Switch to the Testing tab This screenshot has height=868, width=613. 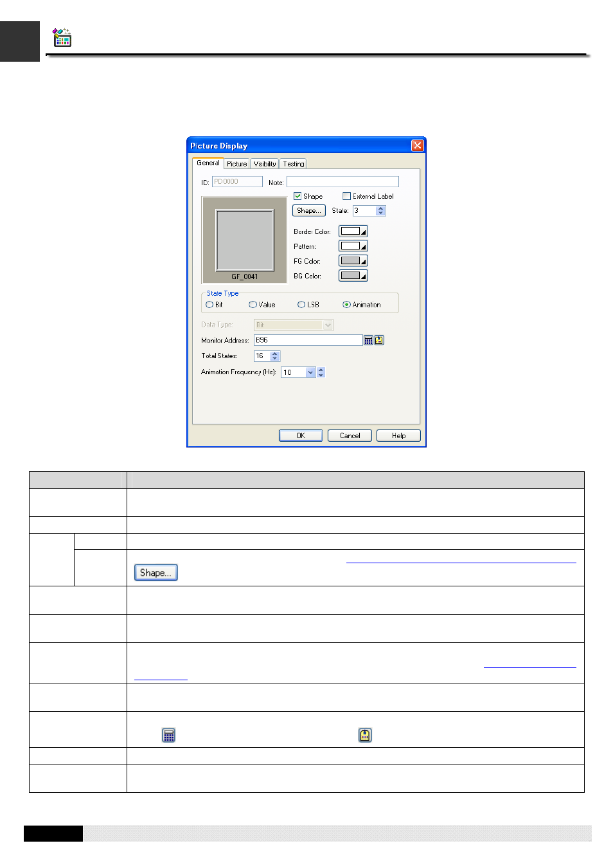293,164
